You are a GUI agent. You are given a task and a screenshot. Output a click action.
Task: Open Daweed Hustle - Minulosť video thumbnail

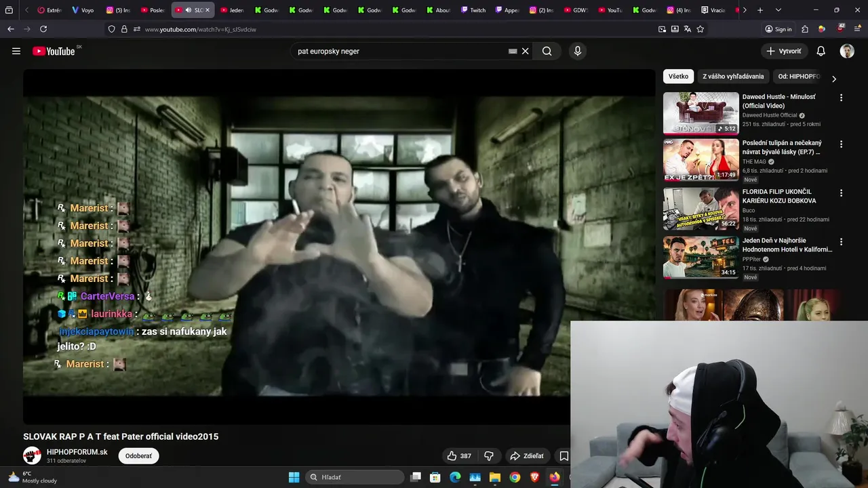tap(701, 113)
